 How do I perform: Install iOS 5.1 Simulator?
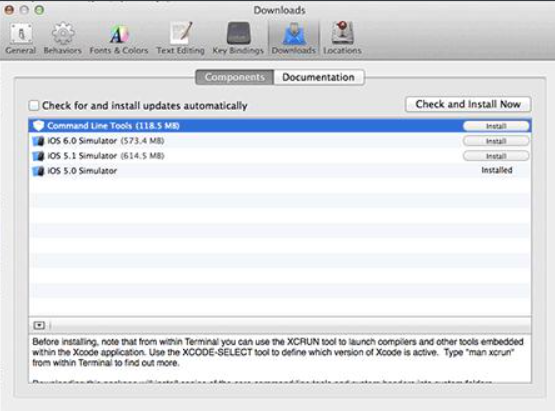(x=496, y=156)
